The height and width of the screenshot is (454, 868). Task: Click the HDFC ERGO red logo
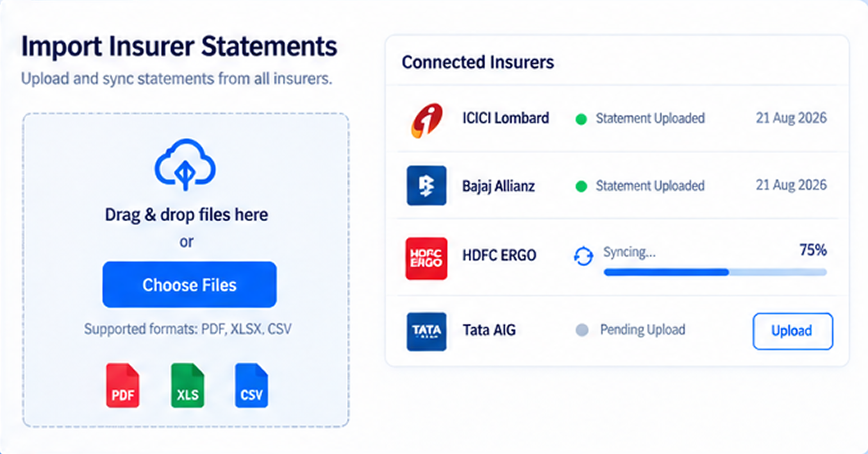click(426, 258)
